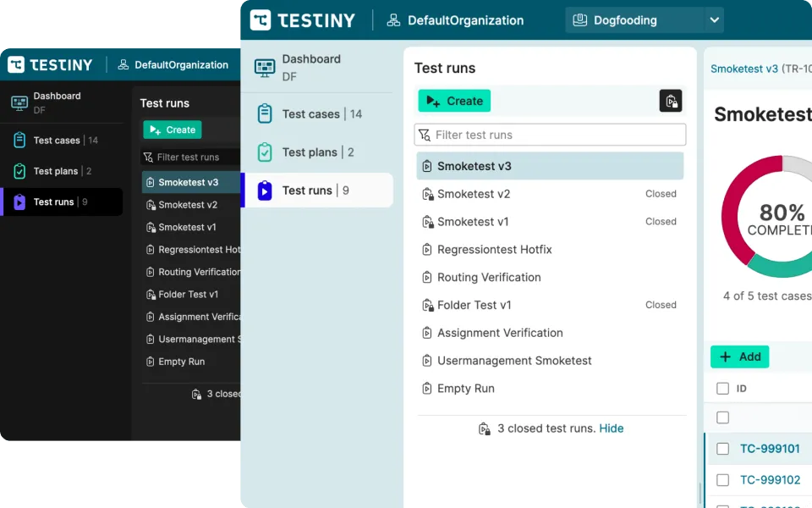Click the Test cases clipboard icon in light sidebar

click(x=265, y=113)
